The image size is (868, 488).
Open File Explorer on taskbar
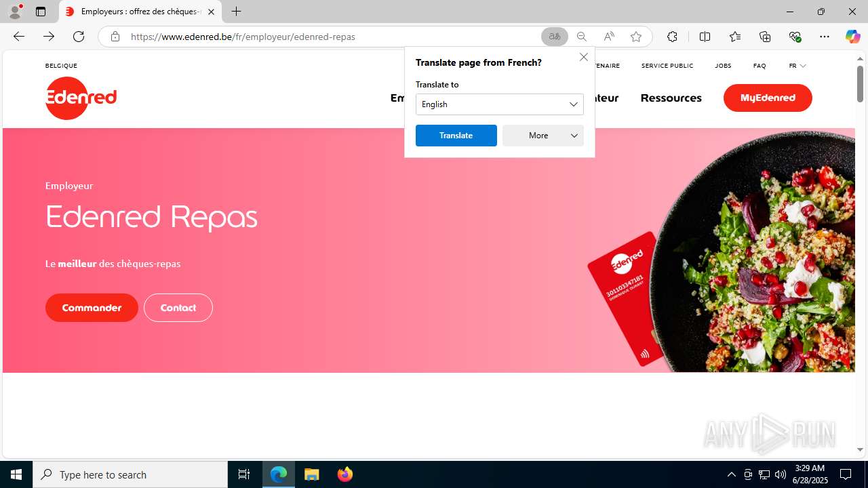pyautogui.click(x=311, y=474)
